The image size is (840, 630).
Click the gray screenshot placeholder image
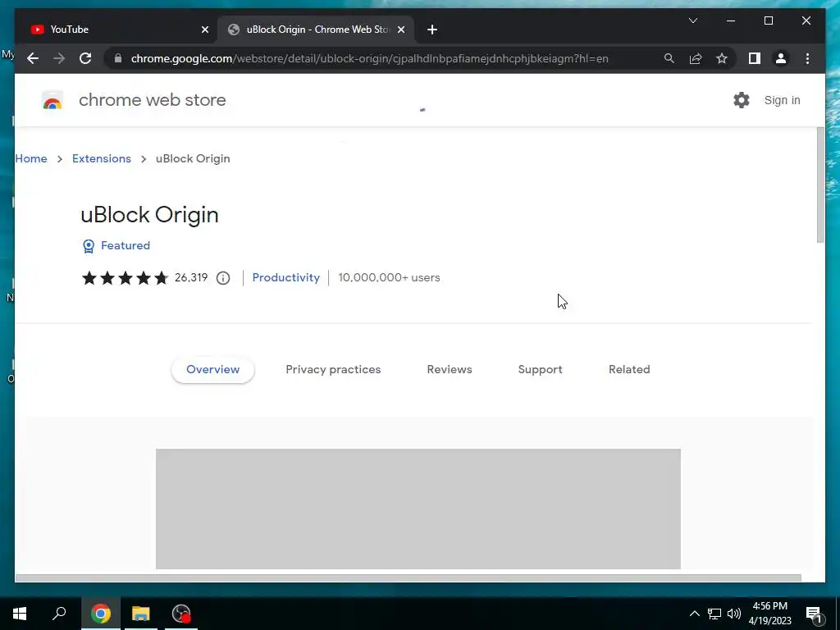tap(418, 509)
